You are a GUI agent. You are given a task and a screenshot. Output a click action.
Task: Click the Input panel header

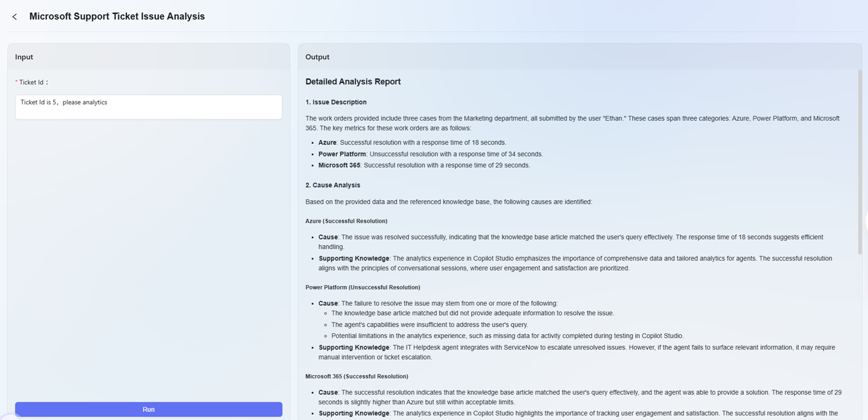coord(24,57)
